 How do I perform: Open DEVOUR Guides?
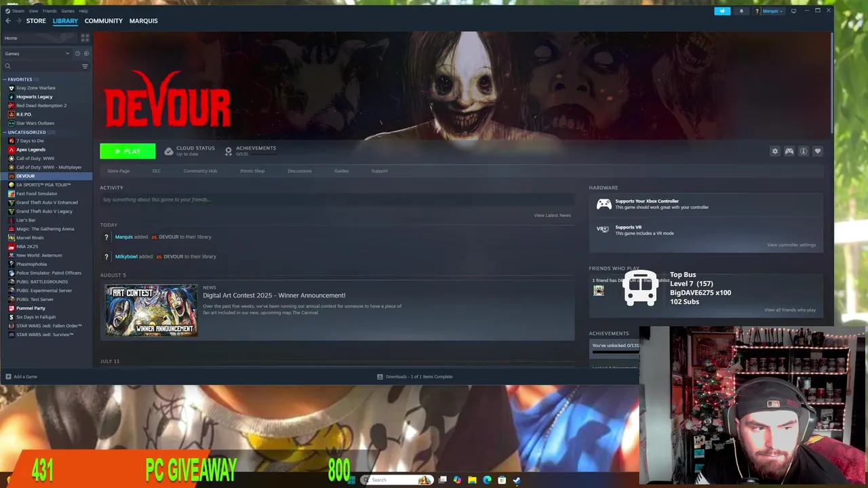coord(341,171)
